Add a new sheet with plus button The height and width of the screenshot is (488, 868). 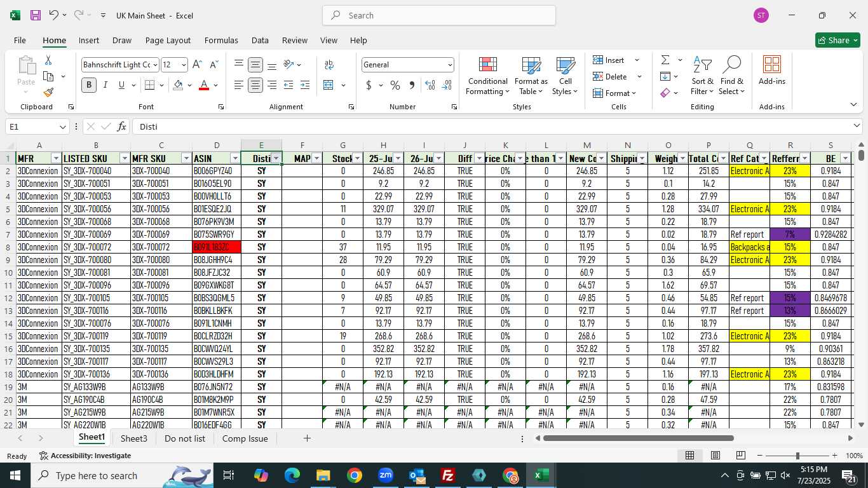(x=307, y=438)
